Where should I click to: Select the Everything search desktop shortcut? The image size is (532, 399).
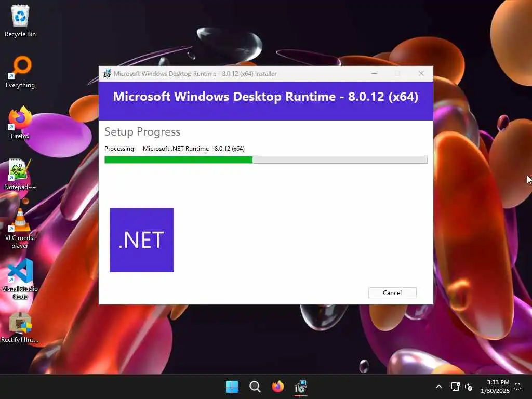20,72
